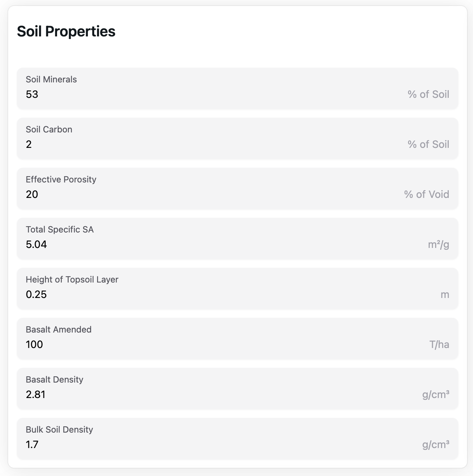Click the "% of Void" unit text
Image resolution: width=473 pixels, height=476 pixels.
tap(427, 195)
